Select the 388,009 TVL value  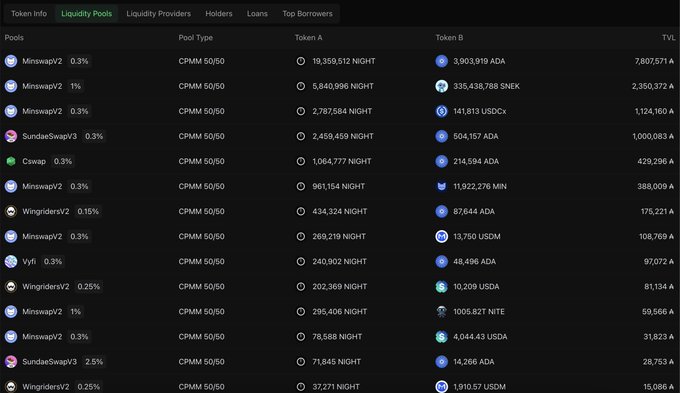[x=656, y=187]
